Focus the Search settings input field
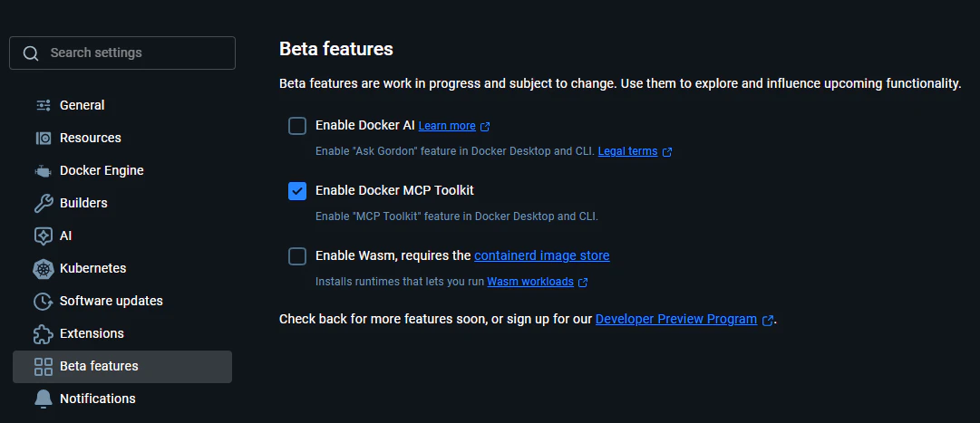Screen dimensions: 980x423 (x=136, y=53)
